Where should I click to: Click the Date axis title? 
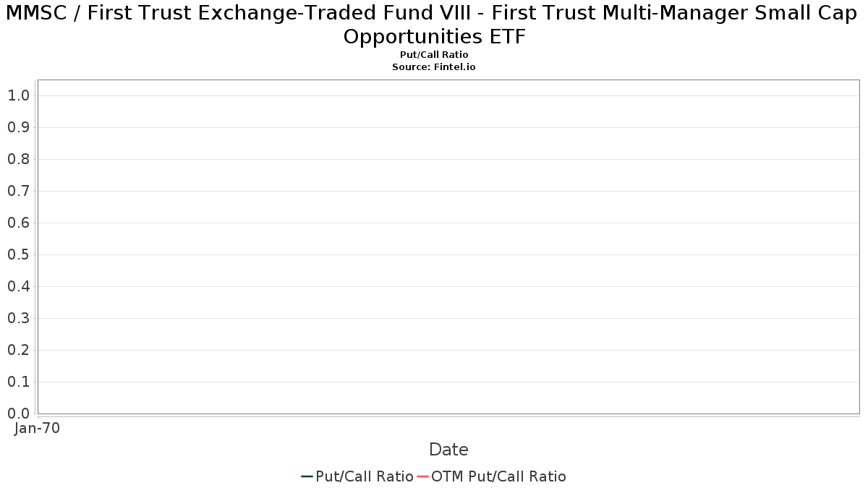tap(448, 450)
